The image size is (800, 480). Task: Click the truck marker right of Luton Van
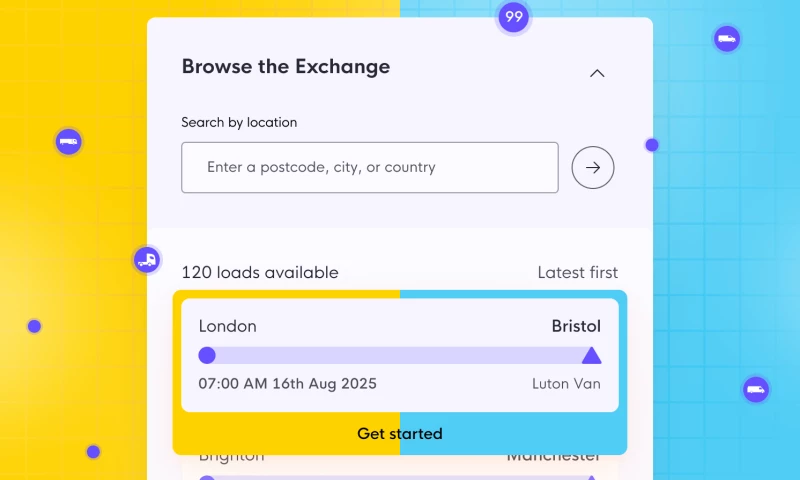coord(756,389)
